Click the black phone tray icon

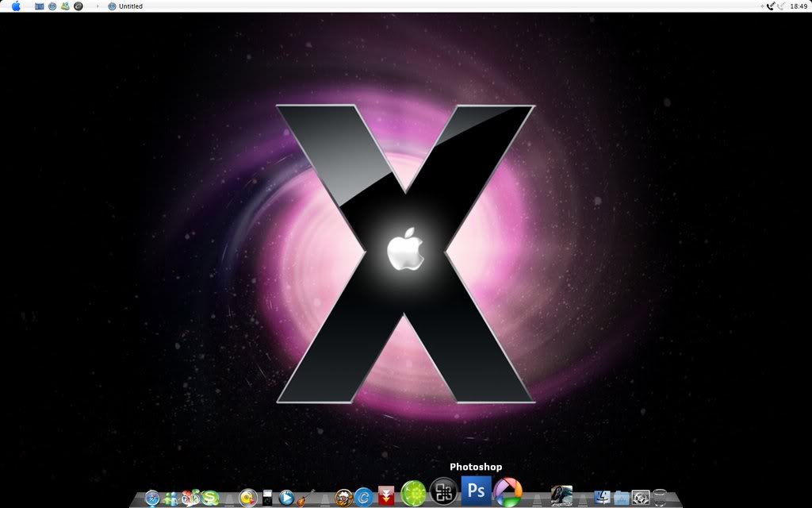tap(771, 6)
